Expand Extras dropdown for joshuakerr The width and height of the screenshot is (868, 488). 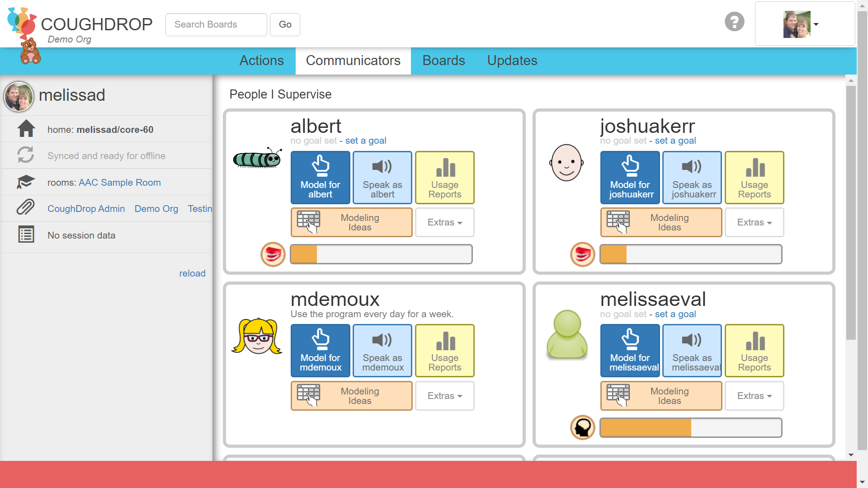[755, 222]
